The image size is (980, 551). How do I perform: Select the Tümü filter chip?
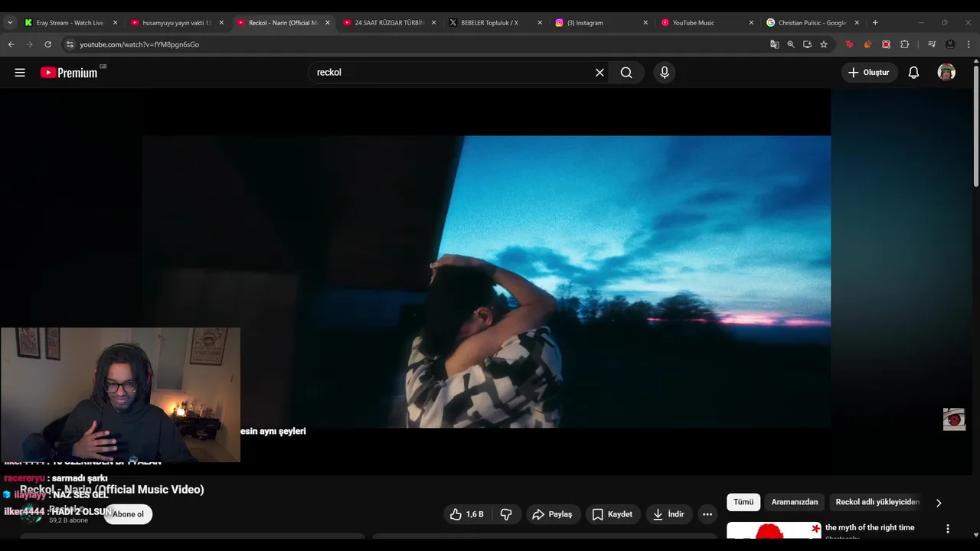(x=743, y=502)
